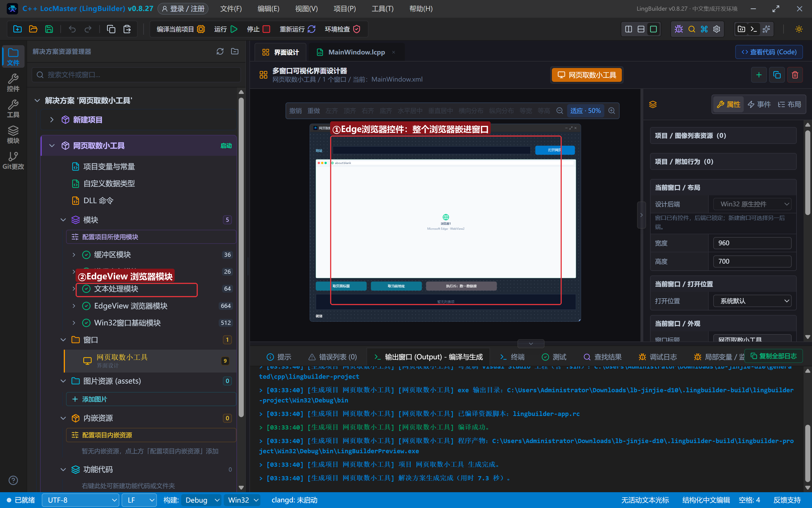
Task: Open the UTF-8 encoding dropdown
Action: [x=80, y=500]
